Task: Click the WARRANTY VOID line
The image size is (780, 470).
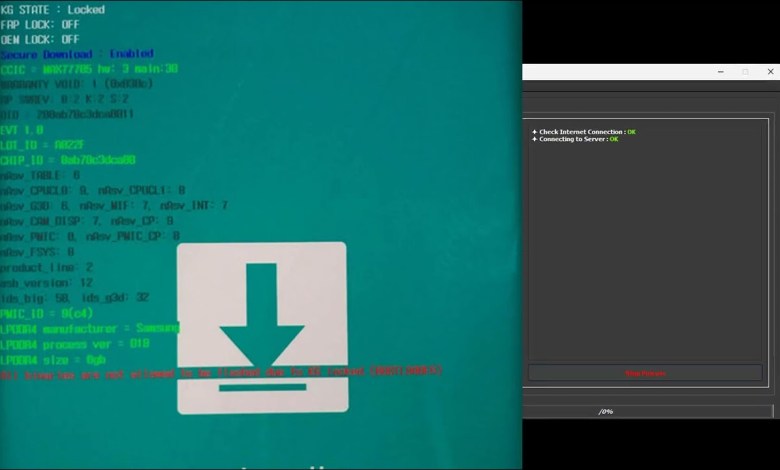Action: click(76, 84)
